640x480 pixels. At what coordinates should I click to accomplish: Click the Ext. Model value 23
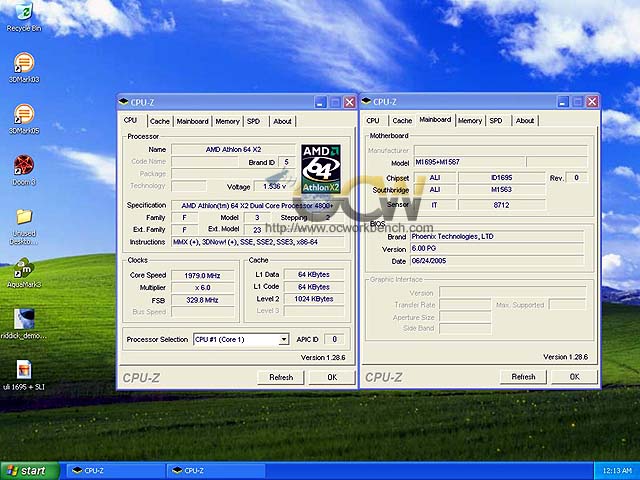257,230
